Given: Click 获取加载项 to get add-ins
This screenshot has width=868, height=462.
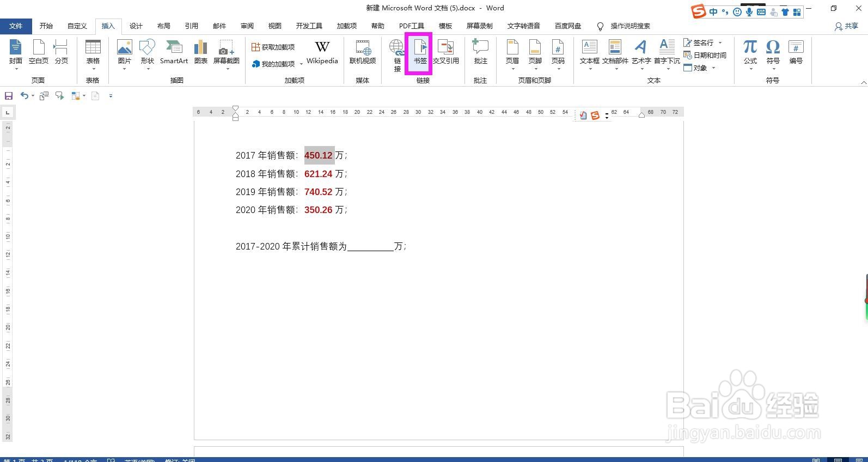Looking at the screenshot, I should tap(273, 47).
